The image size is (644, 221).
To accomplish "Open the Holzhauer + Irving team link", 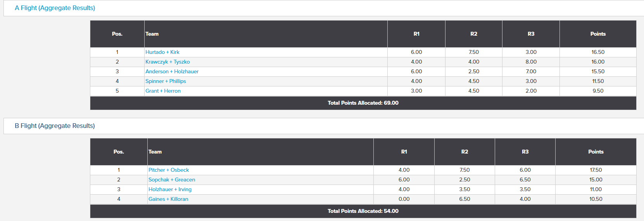I will click(170, 189).
